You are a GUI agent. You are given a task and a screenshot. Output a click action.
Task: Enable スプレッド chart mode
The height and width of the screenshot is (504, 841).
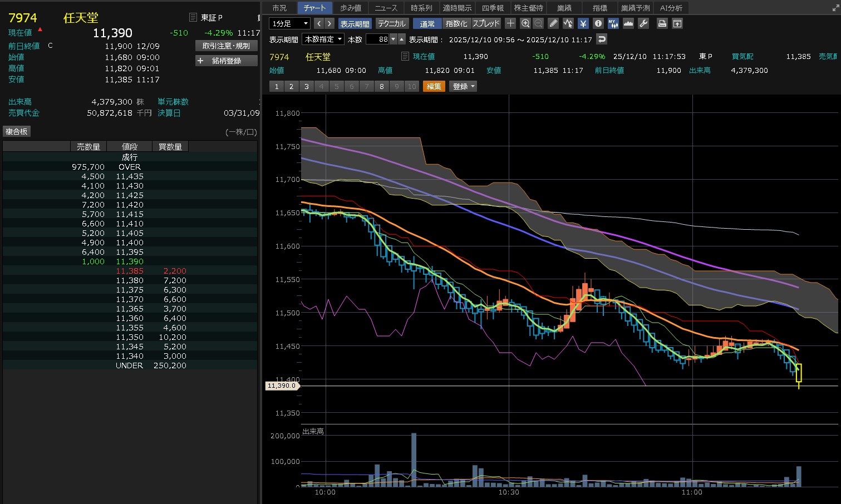pyautogui.click(x=486, y=23)
